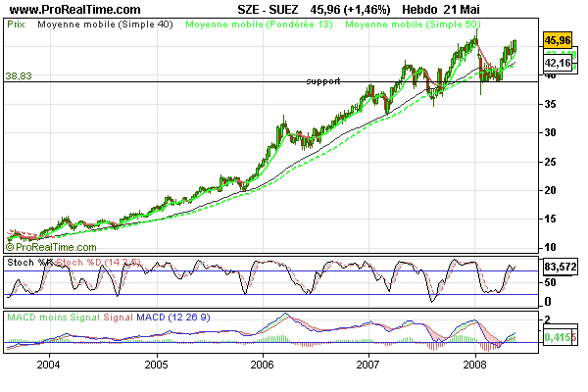Click the 42,16 moving average value tag
The height and width of the screenshot is (392, 588).
[557, 64]
